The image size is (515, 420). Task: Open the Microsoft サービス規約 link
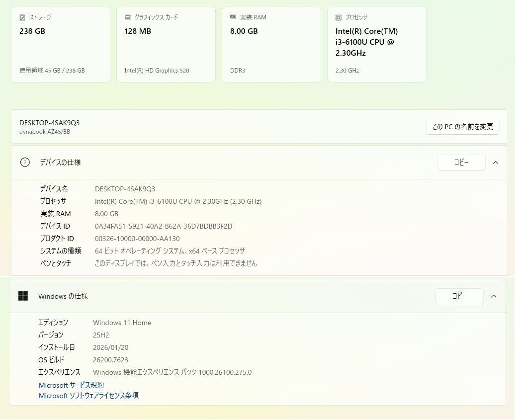(71, 385)
